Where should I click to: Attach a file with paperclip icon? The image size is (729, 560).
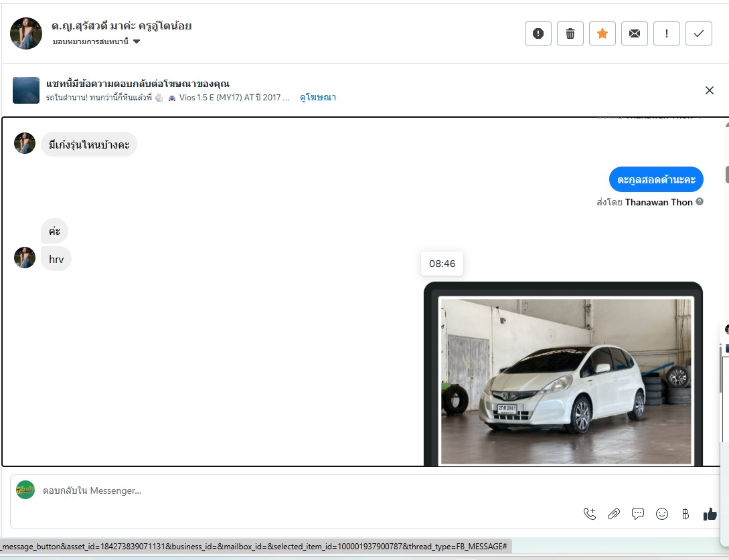(x=614, y=514)
